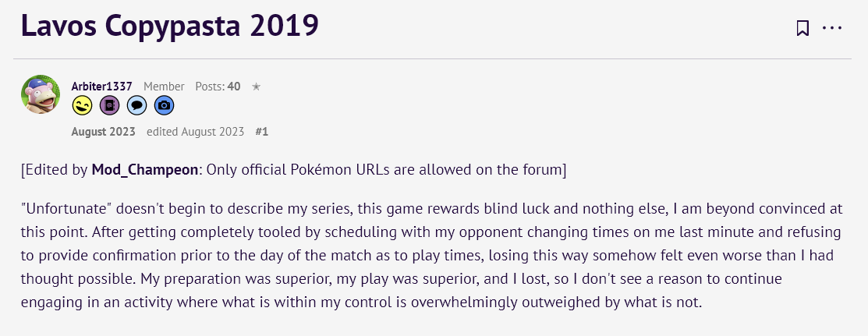Click the gray star rank icon
868x336 pixels.
[x=256, y=87]
